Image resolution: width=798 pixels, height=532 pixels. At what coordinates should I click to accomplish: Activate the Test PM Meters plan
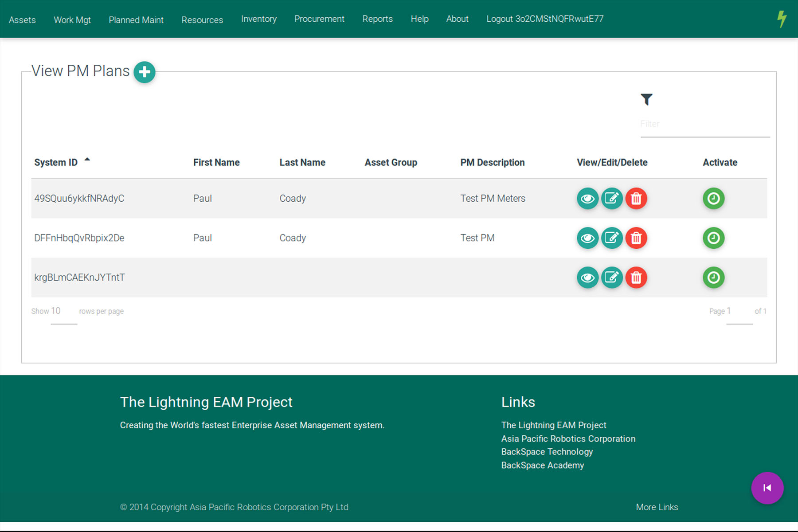click(713, 199)
